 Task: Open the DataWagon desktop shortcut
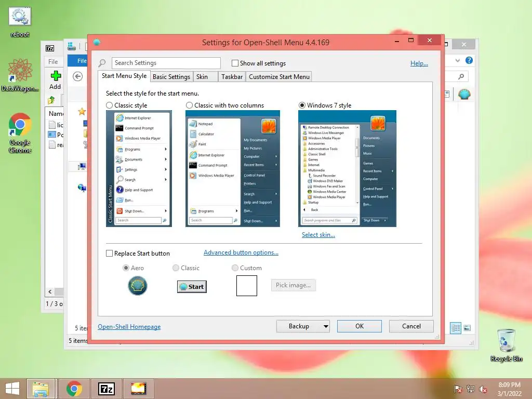tap(20, 75)
